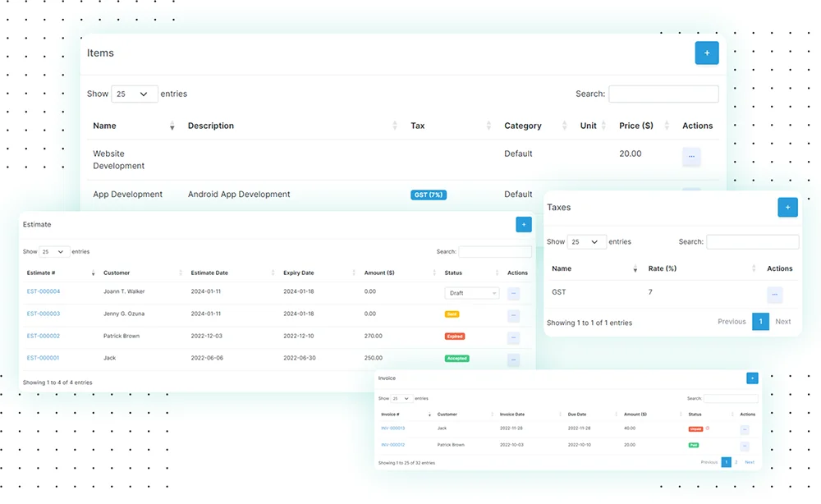Open actions menu for GST tax row
This screenshot has height=504, width=821.
(x=774, y=295)
